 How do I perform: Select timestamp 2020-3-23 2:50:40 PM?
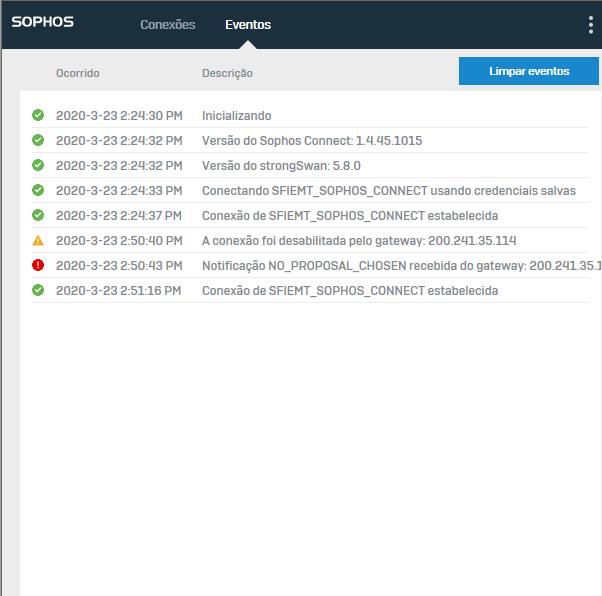pos(119,240)
